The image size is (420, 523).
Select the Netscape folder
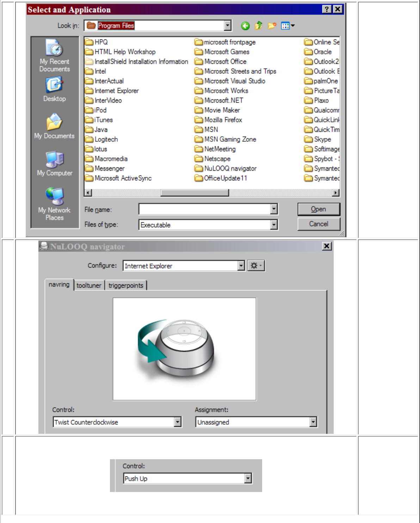coord(212,159)
